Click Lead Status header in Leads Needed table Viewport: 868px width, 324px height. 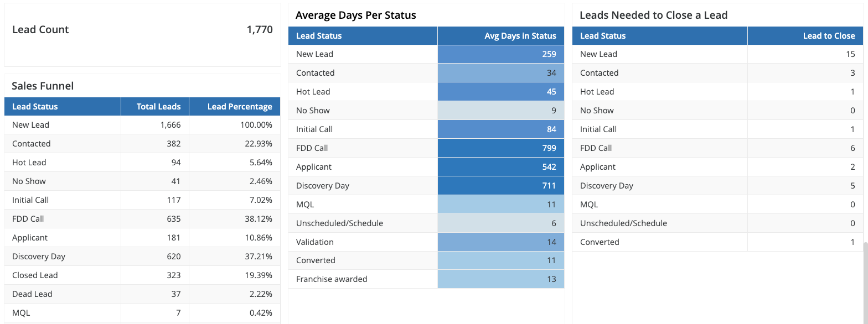[603, 36]
